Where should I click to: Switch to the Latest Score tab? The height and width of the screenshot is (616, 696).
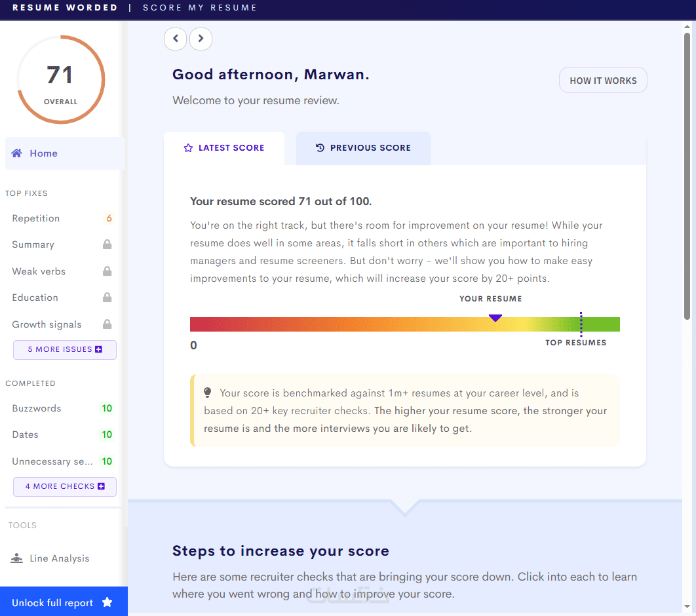click(224, 148)
